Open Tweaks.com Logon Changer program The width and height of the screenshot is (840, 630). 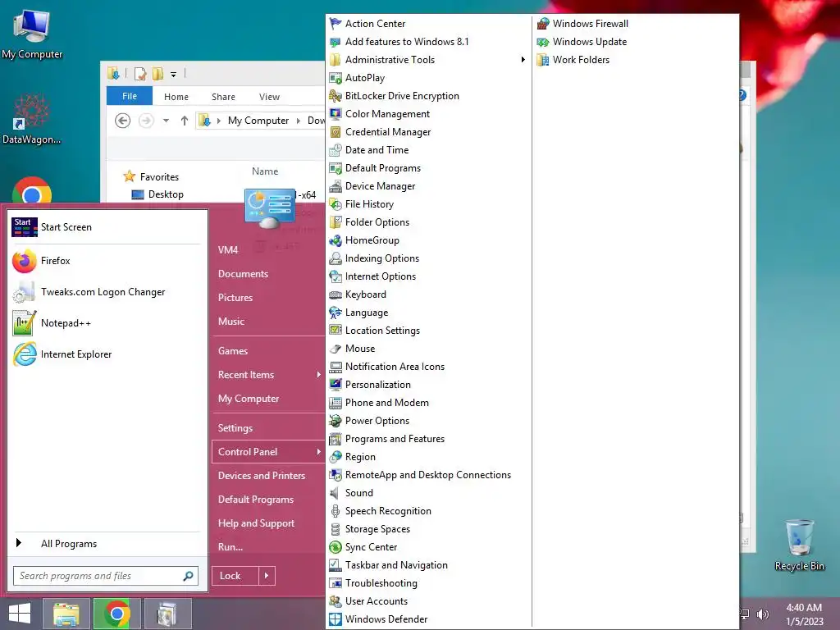point(107,292)
